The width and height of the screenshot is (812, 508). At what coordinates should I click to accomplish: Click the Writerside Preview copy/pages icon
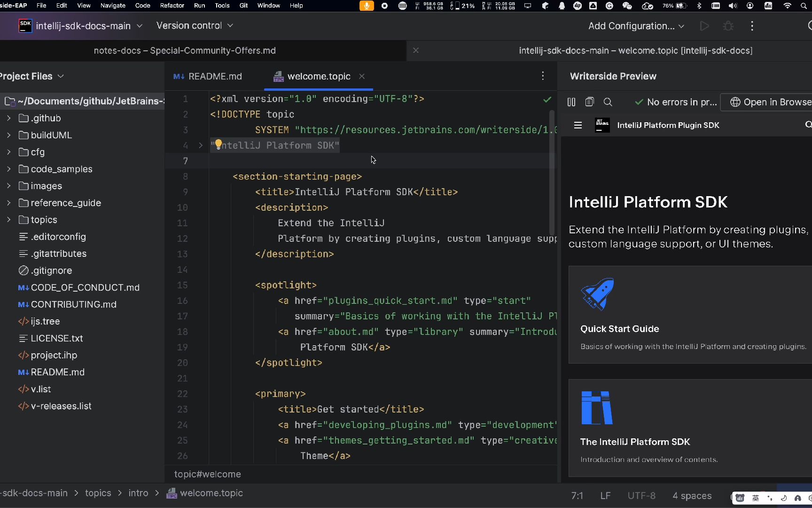point(589,102)
